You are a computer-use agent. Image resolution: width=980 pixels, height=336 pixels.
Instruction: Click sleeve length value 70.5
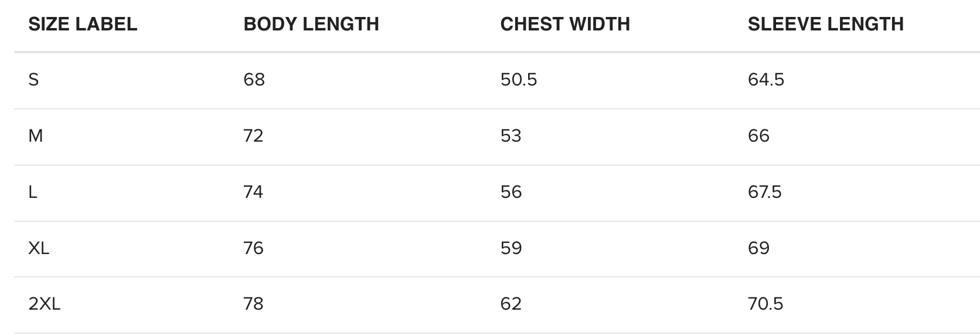pyautogui.click(x=765, y=304)
